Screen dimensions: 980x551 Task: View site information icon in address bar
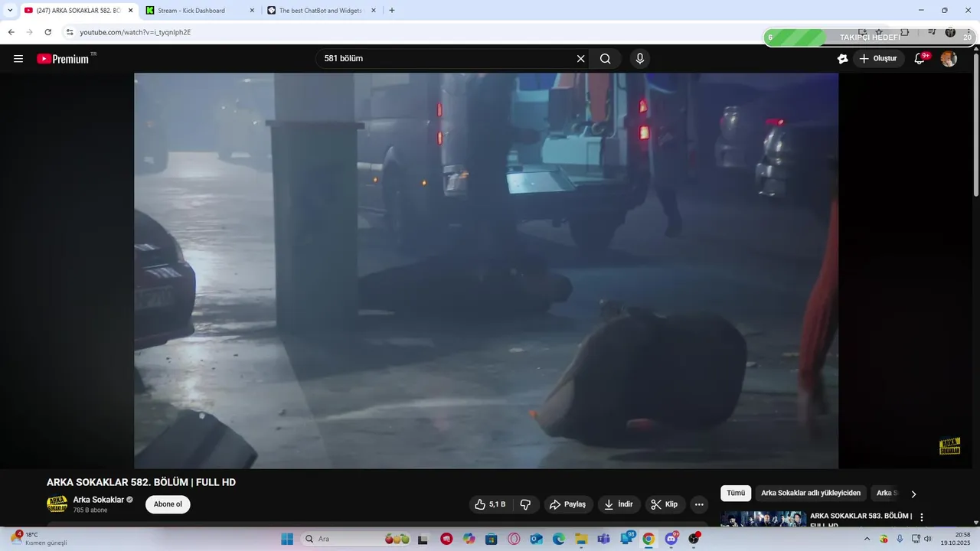(69, 32)
